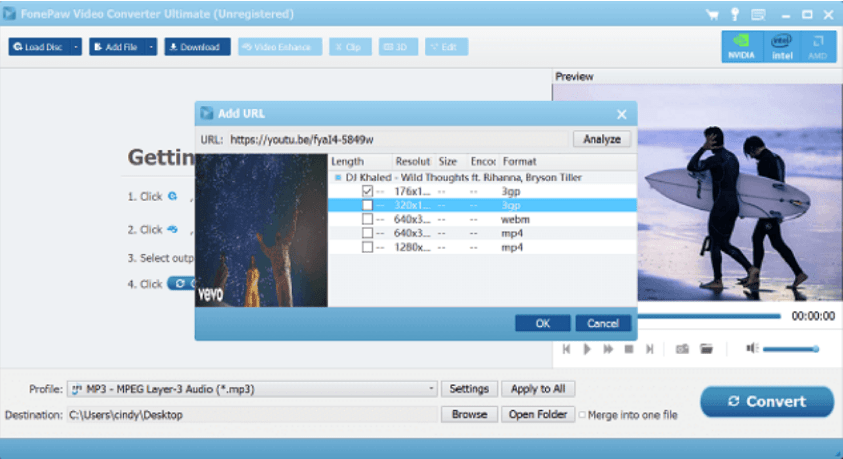
Task: Click the Size column header
Action: [451, 161]
